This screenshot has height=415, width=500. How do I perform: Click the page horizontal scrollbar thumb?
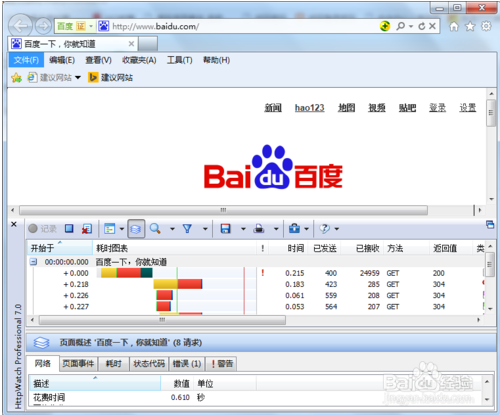[223, 210]
